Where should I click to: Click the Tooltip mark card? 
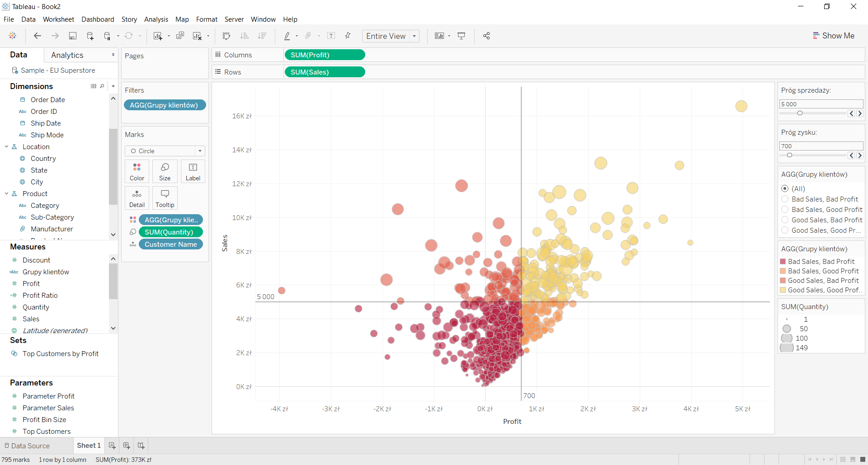tap(165, 198)
